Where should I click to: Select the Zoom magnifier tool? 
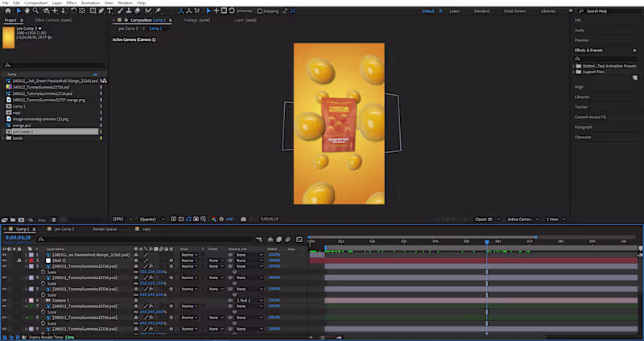coord(35,10)
